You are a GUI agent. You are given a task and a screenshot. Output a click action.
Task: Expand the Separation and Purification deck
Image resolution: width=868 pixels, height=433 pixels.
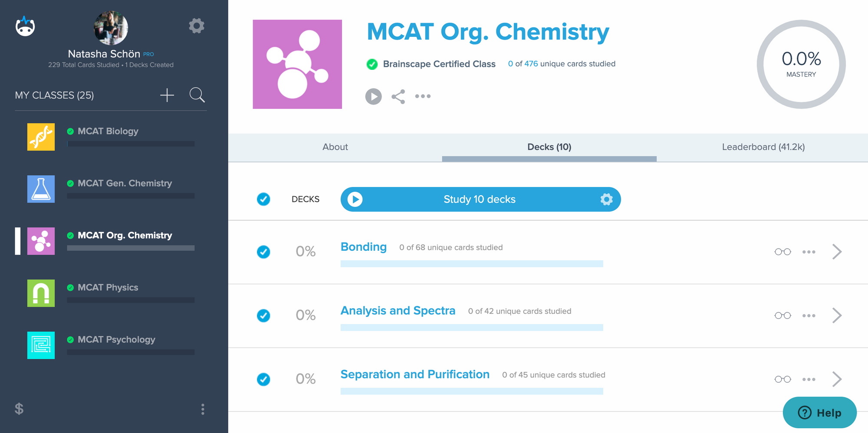(837, 379)
